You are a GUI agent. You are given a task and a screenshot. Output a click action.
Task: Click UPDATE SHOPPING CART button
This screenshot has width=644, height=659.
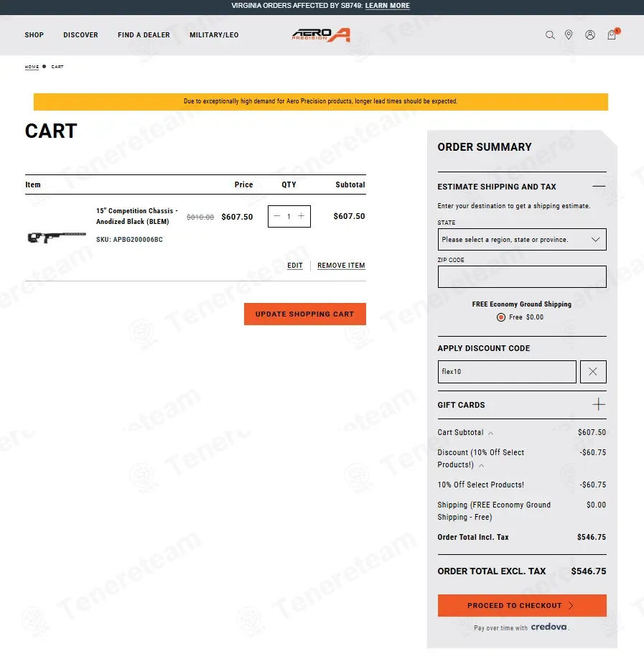304,314
